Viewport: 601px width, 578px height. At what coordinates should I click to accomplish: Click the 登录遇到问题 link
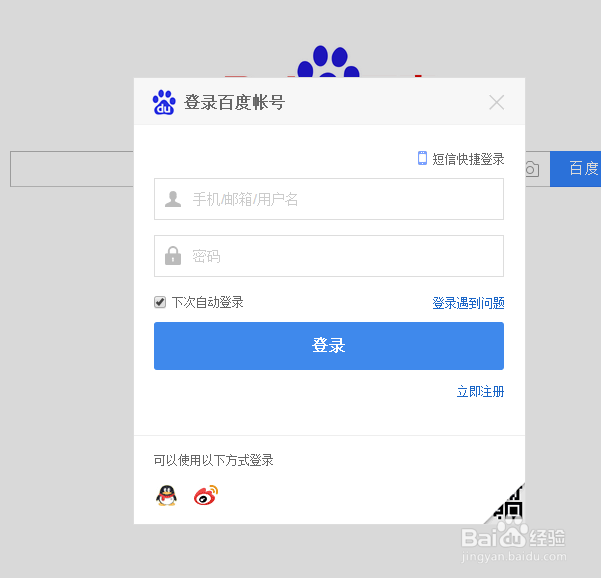coord(468,303)
